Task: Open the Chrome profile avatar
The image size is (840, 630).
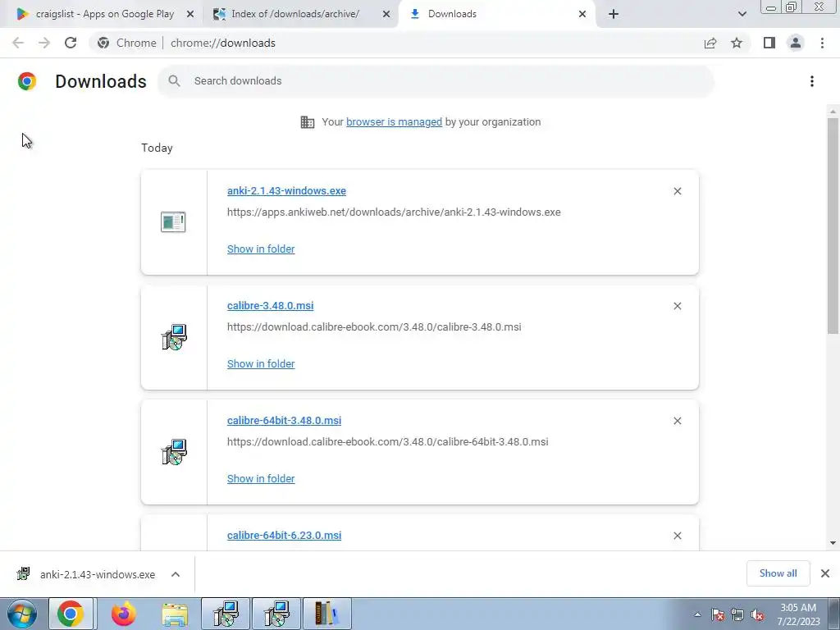Action: (796, 43)
